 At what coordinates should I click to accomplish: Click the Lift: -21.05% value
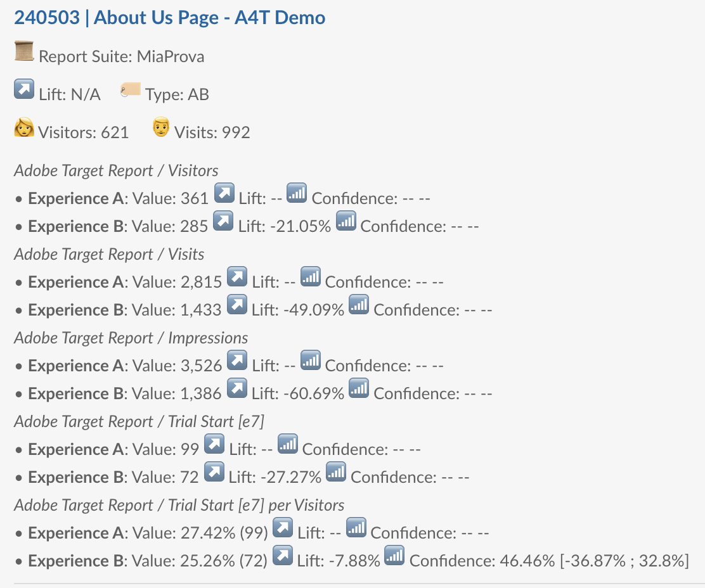pos(285,226)
